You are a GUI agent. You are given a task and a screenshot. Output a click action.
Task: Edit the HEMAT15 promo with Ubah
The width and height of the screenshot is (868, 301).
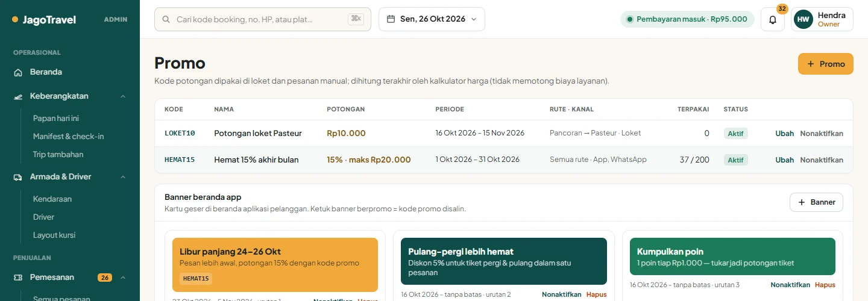(x=784, y=160)
